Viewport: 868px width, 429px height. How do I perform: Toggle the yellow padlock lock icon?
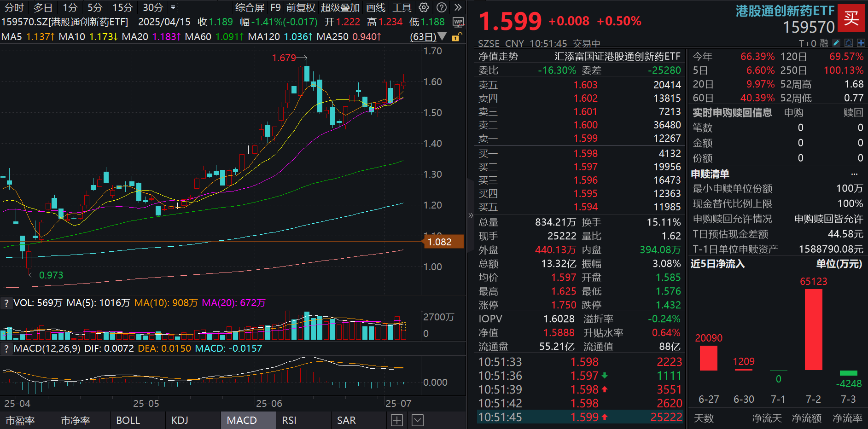(x=456, y=37)
